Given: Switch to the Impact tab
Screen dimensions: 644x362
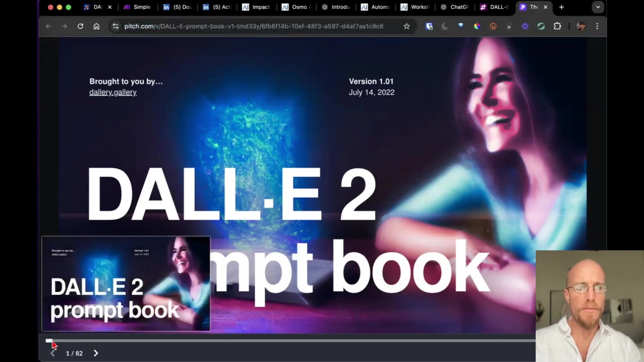Looking at the screenshot, I should point(257,7).
